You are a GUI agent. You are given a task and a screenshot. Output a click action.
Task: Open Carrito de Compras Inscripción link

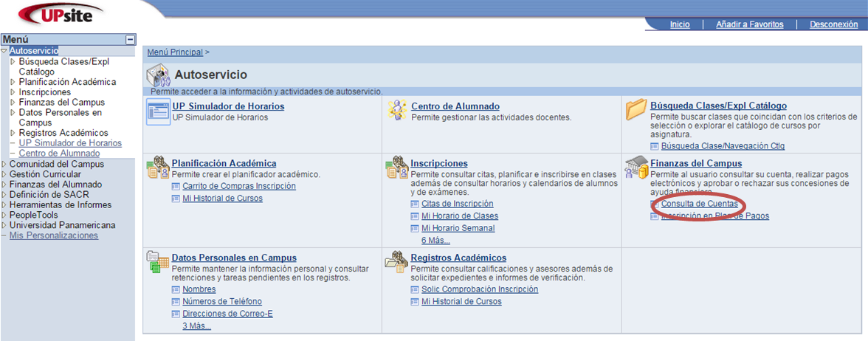(x=239, y=186)
